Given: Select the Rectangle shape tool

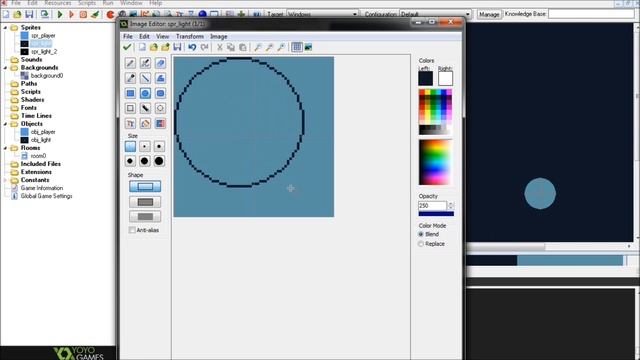Looking at the screenshot, I should tap(130, 93).
